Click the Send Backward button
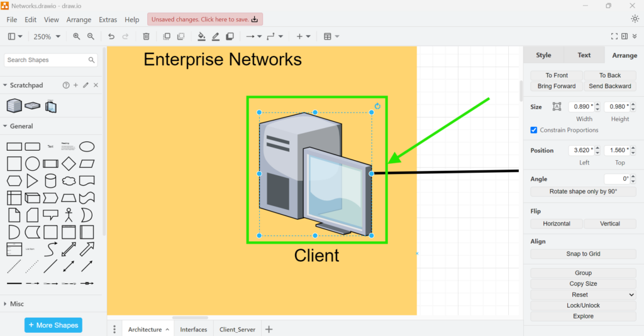 610,86
